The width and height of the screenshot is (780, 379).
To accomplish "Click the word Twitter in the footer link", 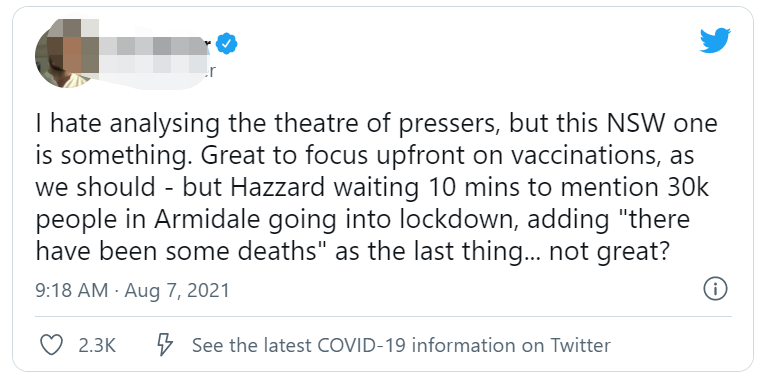I will [580, 345].
